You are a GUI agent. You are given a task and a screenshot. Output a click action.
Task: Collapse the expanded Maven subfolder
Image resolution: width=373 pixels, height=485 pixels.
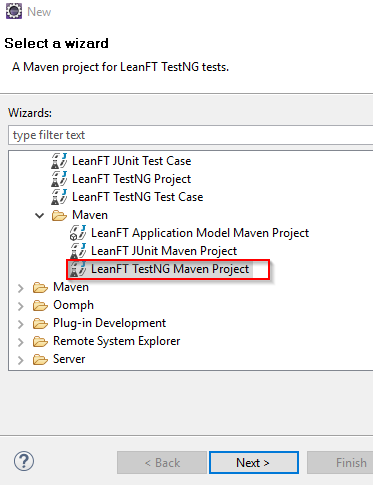[40, 215]
